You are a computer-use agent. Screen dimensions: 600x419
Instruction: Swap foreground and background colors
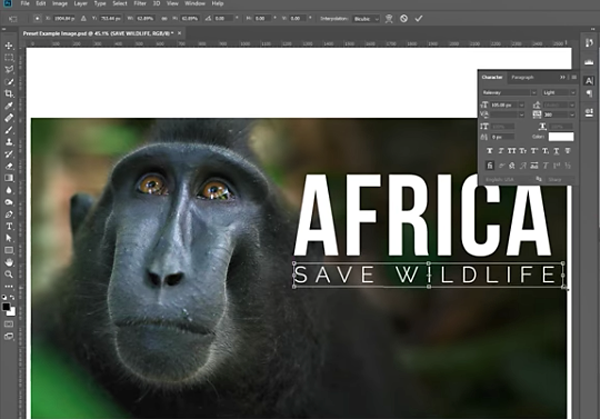[x=12, y=297]
